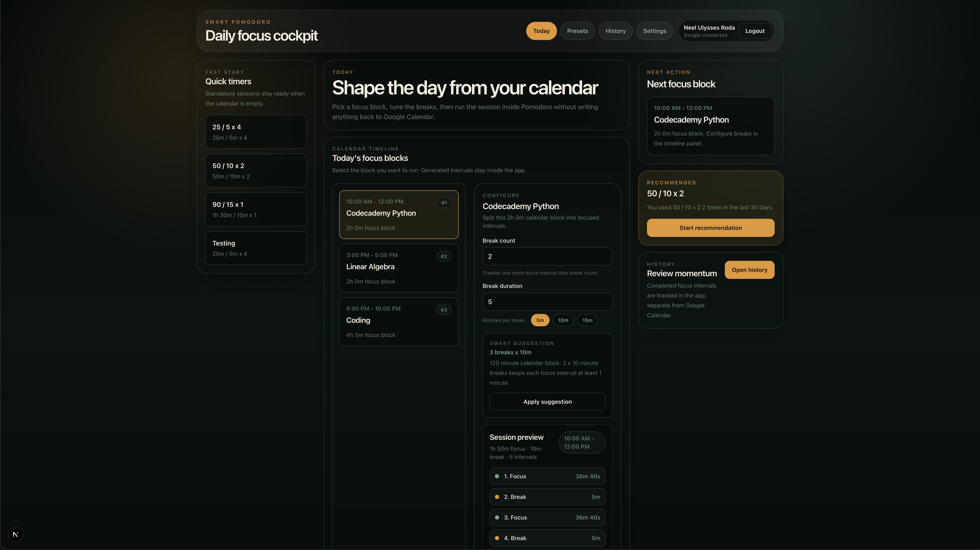Click the #2 badge on Linear Algebra
This screenshot has width=980, height=550.
[x=444, y=256]
